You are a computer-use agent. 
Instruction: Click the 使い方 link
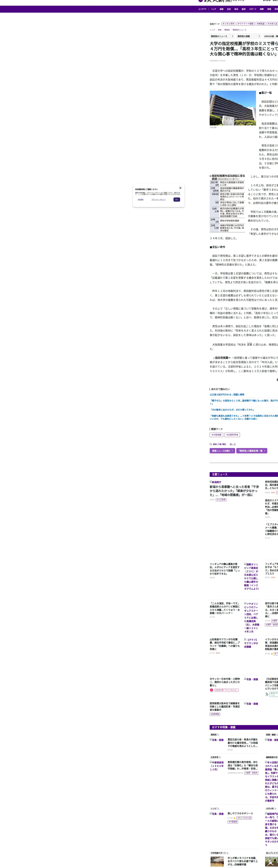point(233,444)
